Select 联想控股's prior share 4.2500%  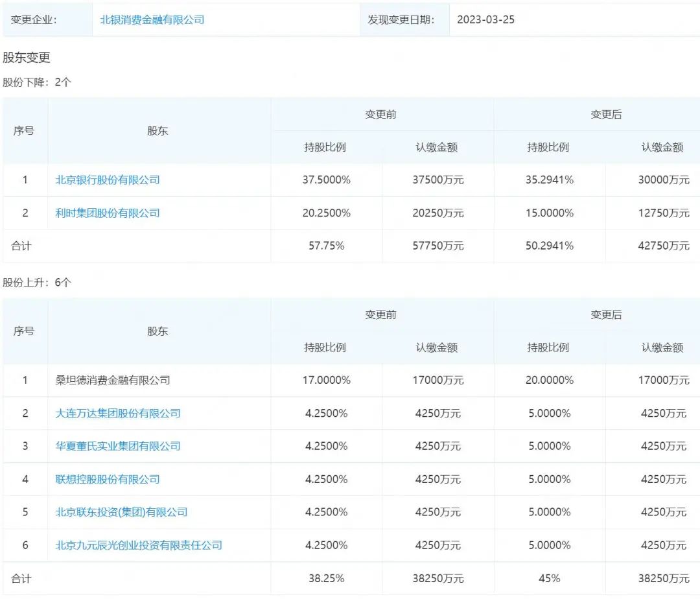pos(326,479)
